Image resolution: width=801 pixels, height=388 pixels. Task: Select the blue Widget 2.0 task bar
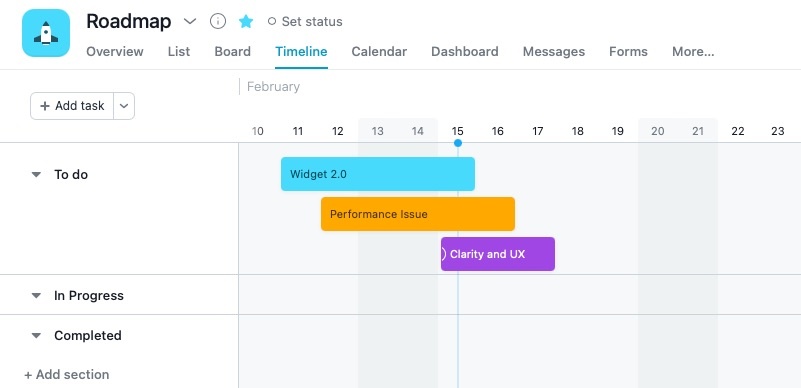pyautogui.click(x=378, y=174)
